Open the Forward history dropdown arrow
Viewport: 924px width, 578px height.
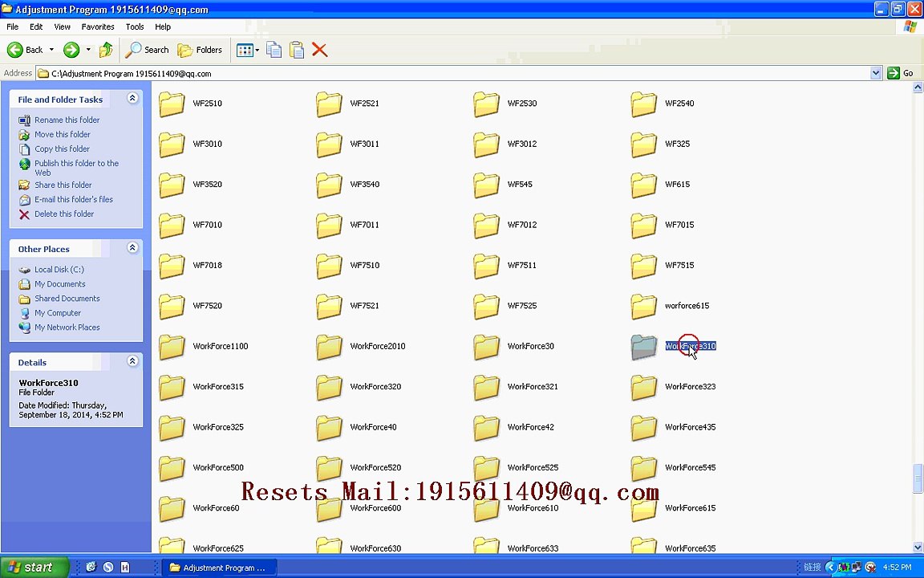tap(88, 50)
